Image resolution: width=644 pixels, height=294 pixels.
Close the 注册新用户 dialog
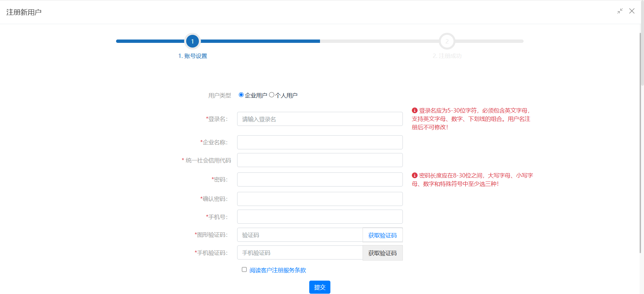[x=632, y=11]
